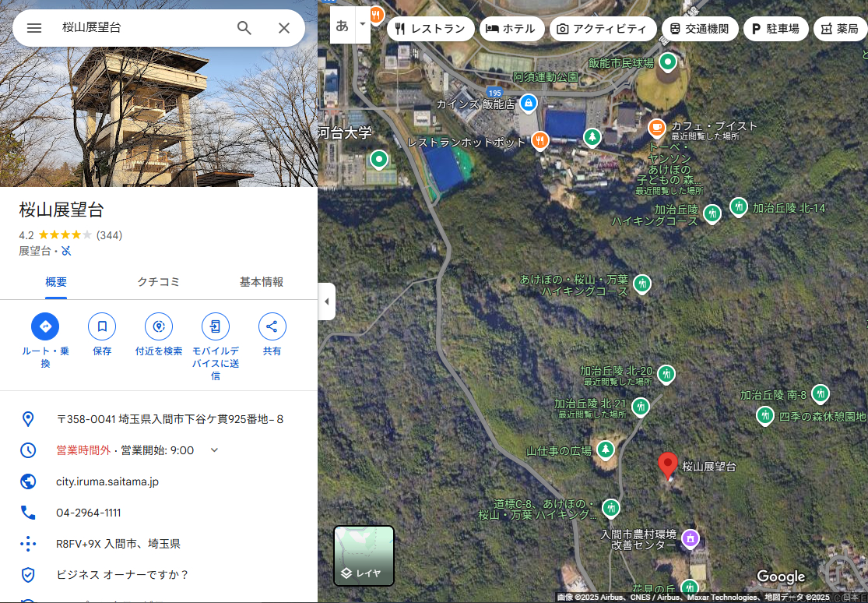The width and height of the screenshot is (868, 603).
Task: Select the 概要 tab
Action: point(56,282)
